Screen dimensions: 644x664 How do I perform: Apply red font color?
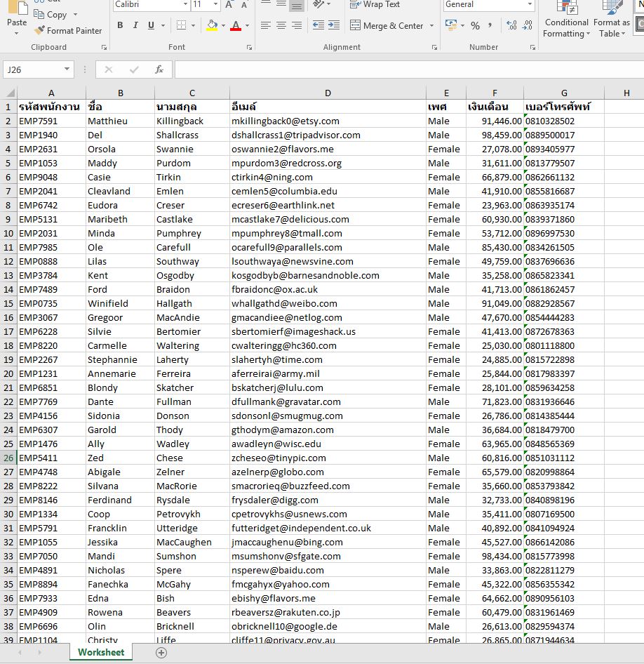click(236, 25)
